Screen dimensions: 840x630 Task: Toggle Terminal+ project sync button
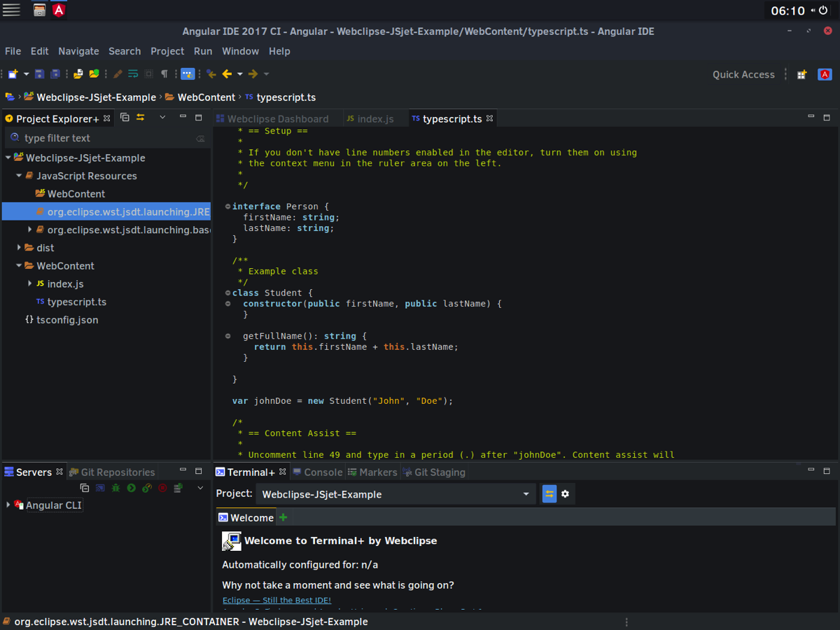pos(549,494)
